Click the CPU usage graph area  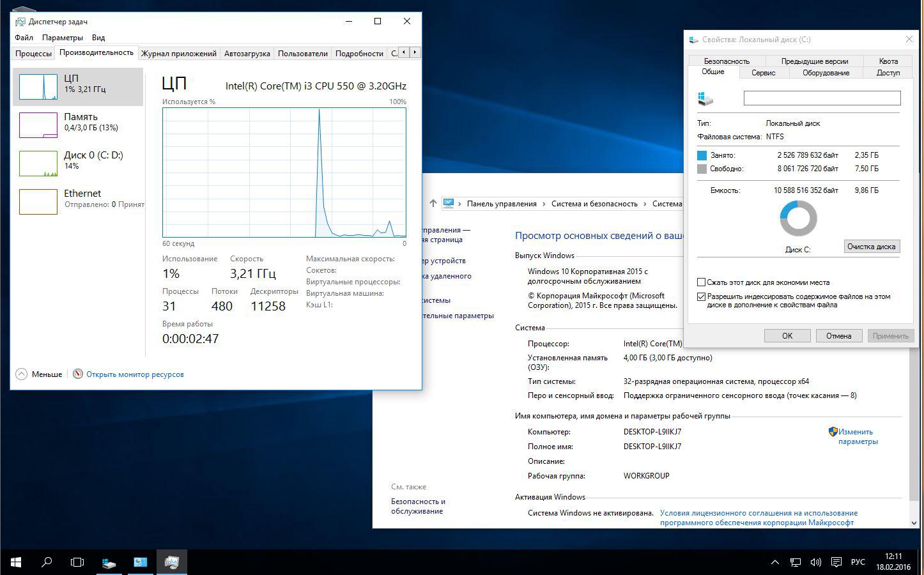pos(284,172)
